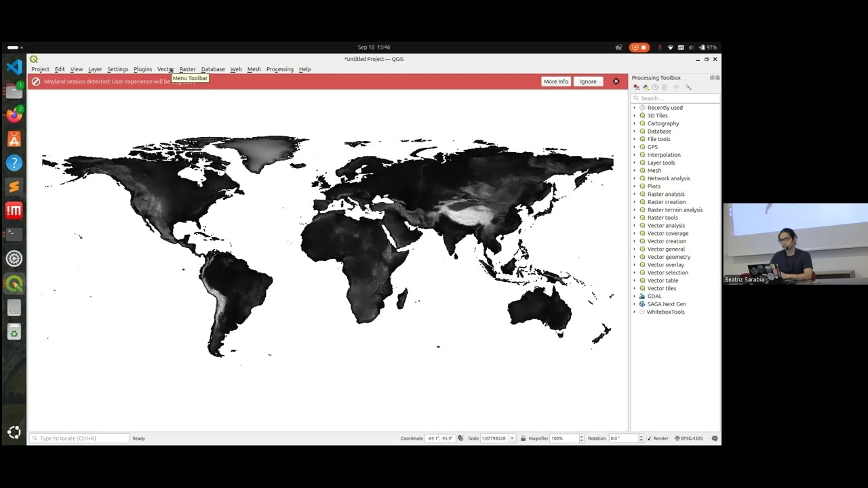Click the QGIS icon in the dock
The width and height of the screenshot is (868, 488).
tap(14, 285)
